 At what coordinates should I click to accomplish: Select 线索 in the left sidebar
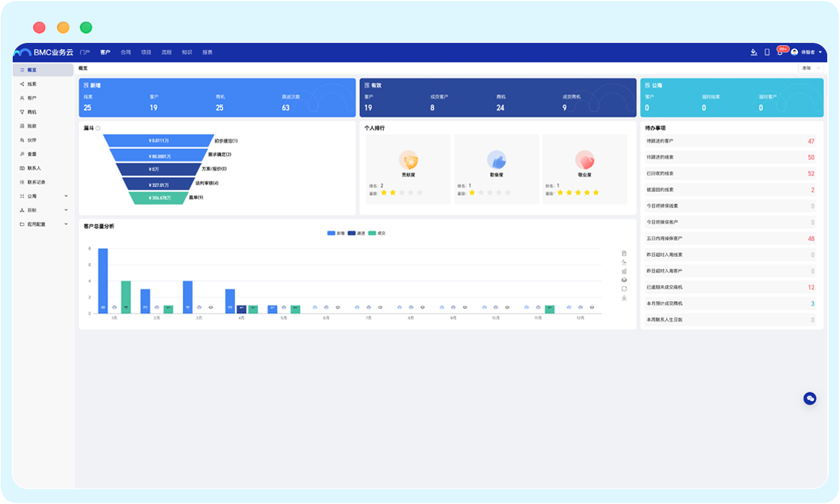click(32, 84)
